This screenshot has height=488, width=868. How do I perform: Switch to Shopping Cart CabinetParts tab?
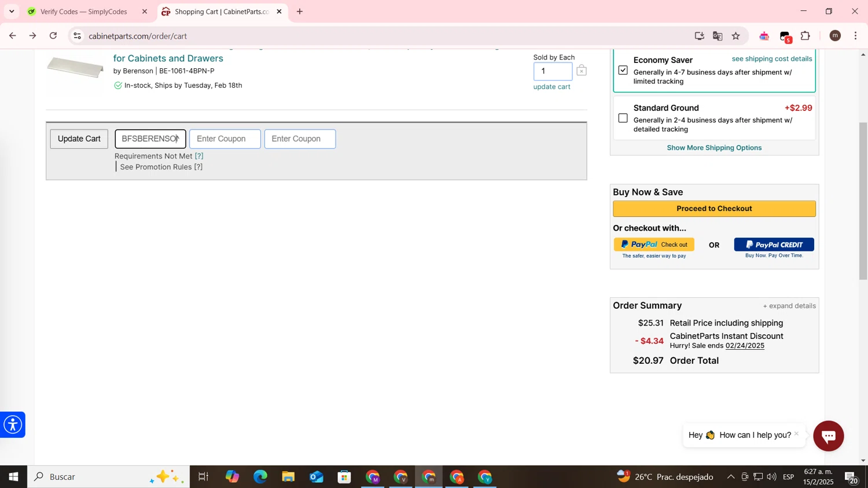click(222, 12)
